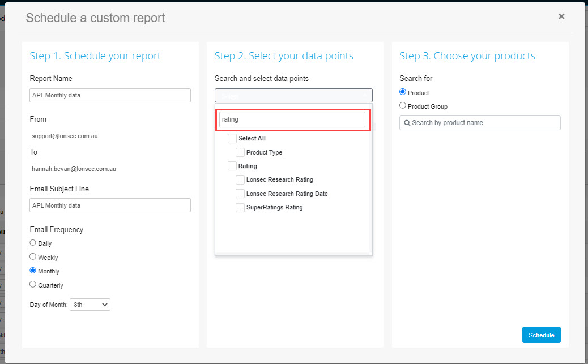This screenshot has width=588, height=364.
Task: Select the Weekly email frequency option
Action: pos(33,257)
